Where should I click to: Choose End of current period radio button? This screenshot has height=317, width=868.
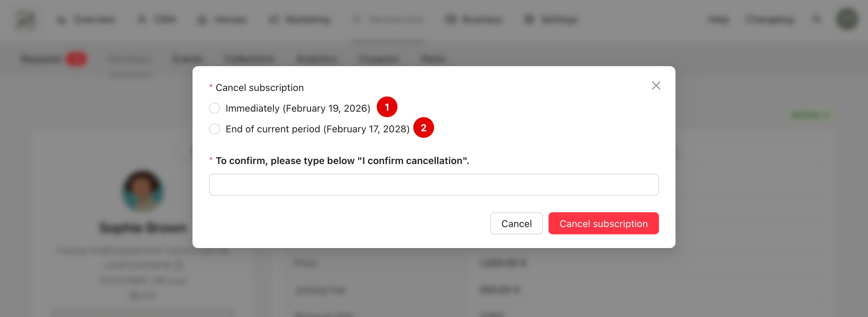(x=215, y=129)
